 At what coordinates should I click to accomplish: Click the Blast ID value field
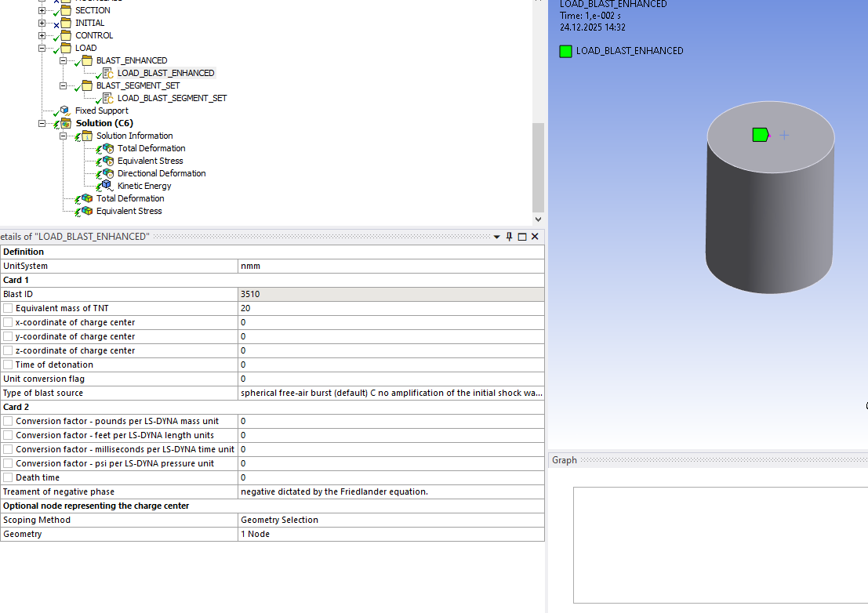390,294
